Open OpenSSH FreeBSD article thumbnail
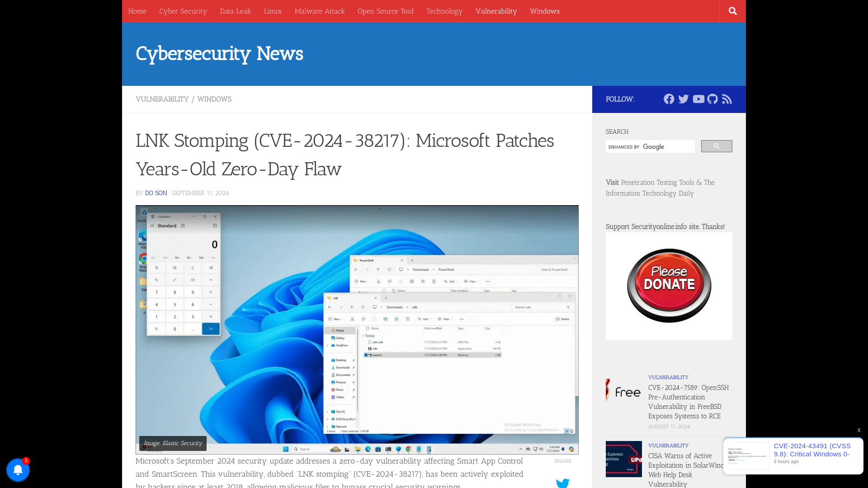The image size is (868, 488). tap(624, 391)
